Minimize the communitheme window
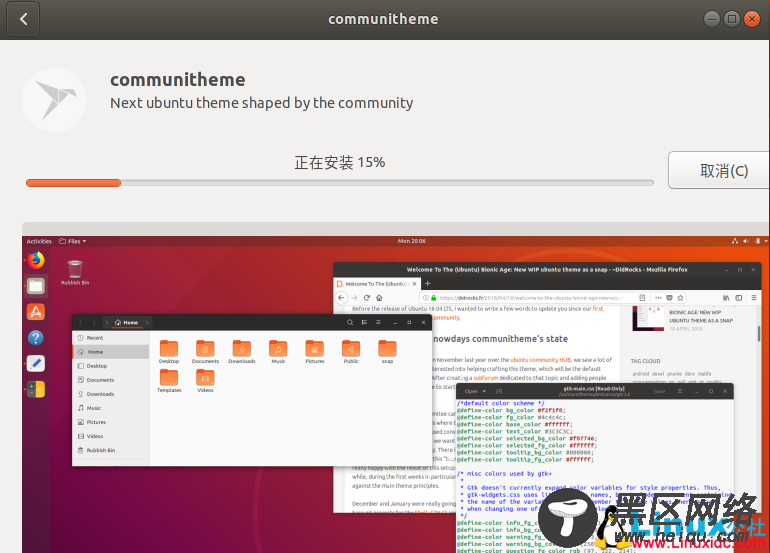 click(x=712, y=19)
